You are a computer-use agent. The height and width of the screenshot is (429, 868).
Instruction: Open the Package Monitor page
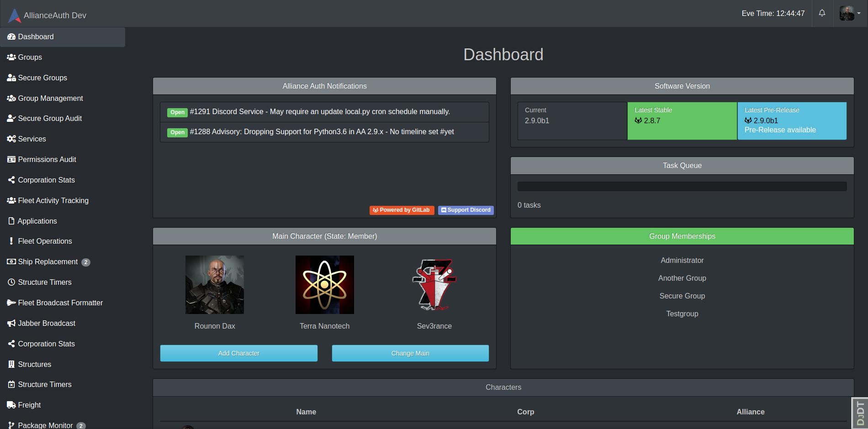[46, 424]
